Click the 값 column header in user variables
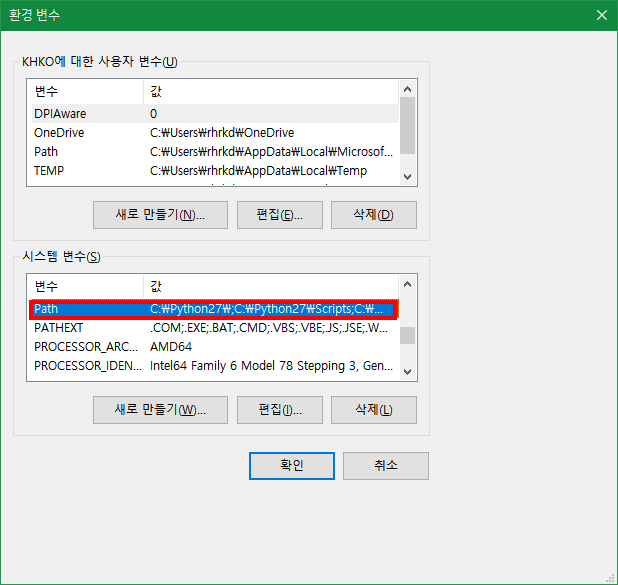 (271, 92)
